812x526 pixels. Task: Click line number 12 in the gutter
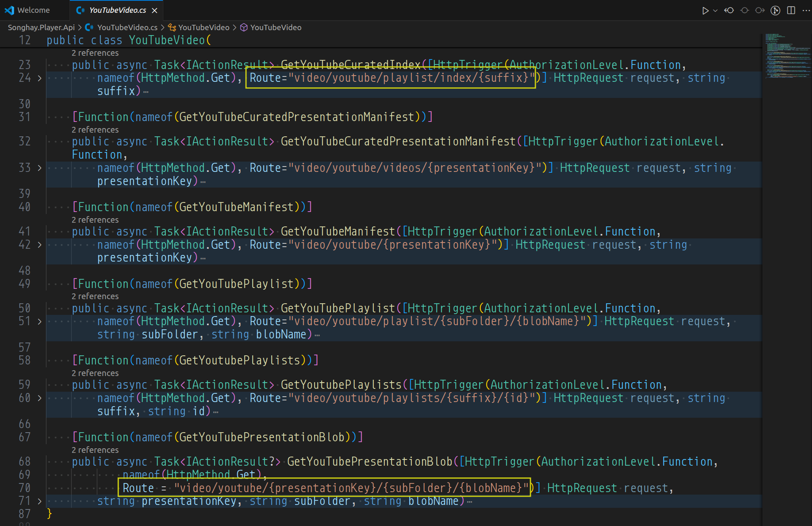[x=24, y=40]
